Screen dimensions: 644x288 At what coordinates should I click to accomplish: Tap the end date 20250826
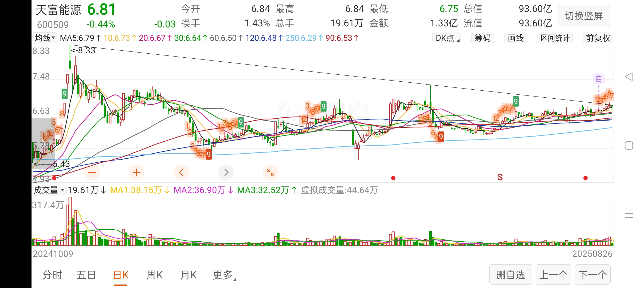(x=592, y=254)
